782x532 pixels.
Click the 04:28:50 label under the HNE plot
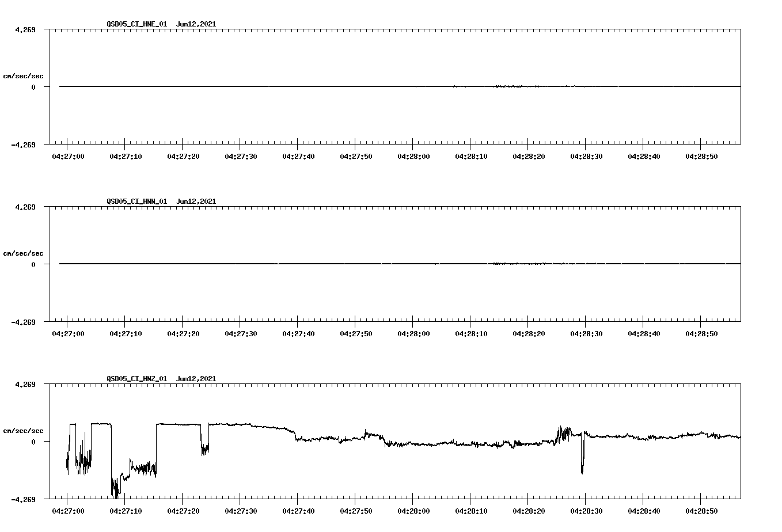point(701,157)
